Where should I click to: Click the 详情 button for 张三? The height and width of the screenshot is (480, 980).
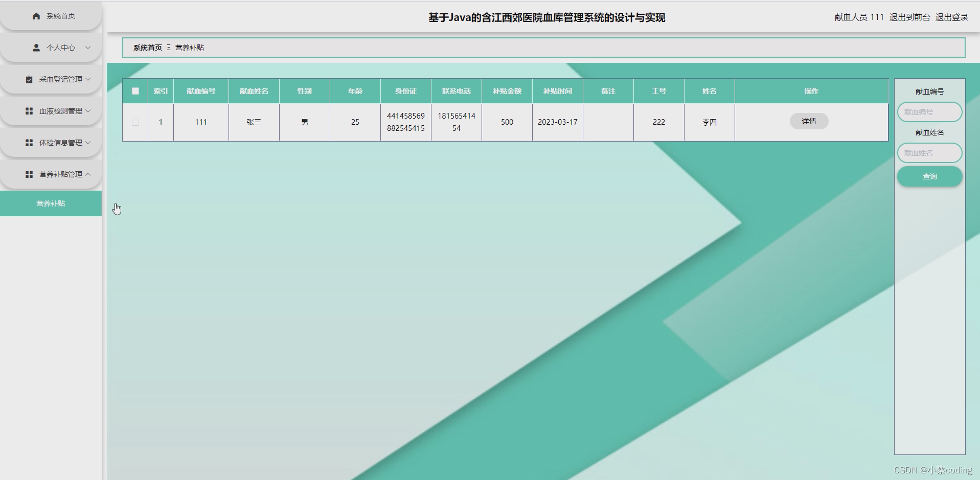click(809, 121)
